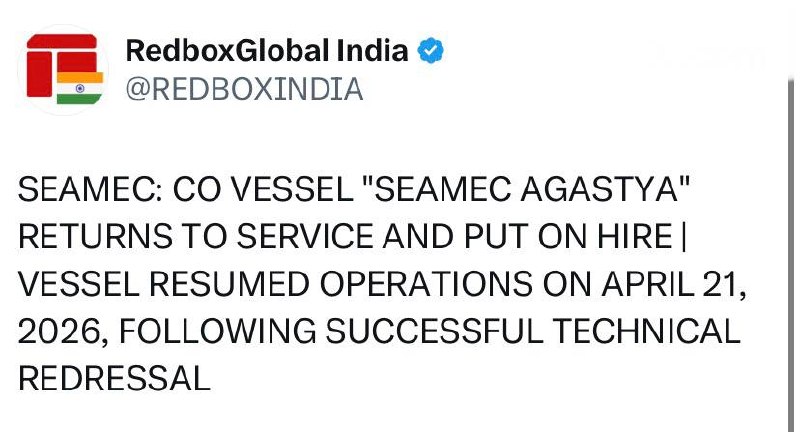The width and height of the screenshot is (800, 432).
Task: Click the blue verified badge
Action: tap(430, 50)
